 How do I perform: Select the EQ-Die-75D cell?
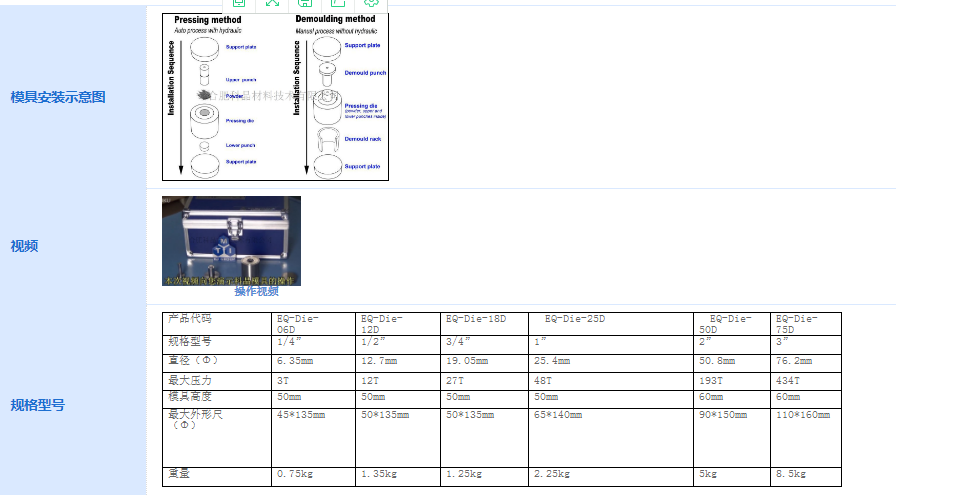(806, 324)
